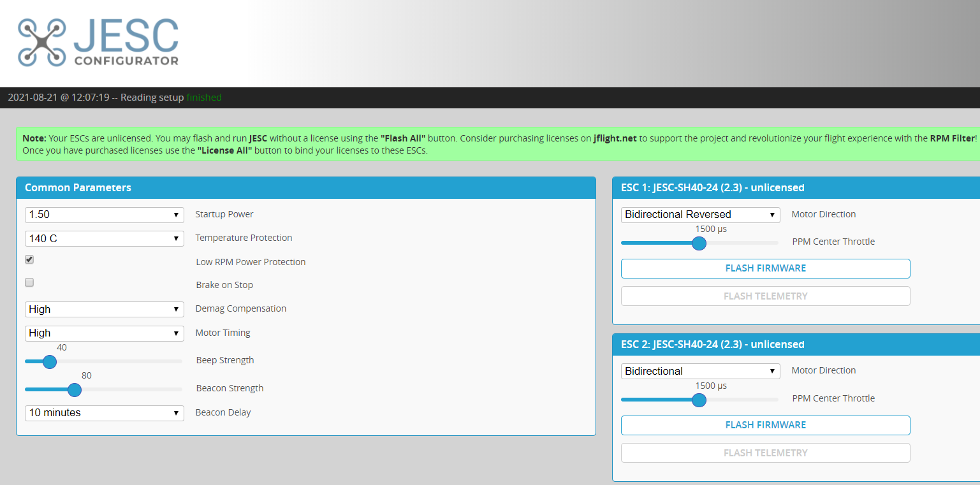Open the Startup Power dropdown
Screen dimensions: 980x485
(x=105, y=215)
